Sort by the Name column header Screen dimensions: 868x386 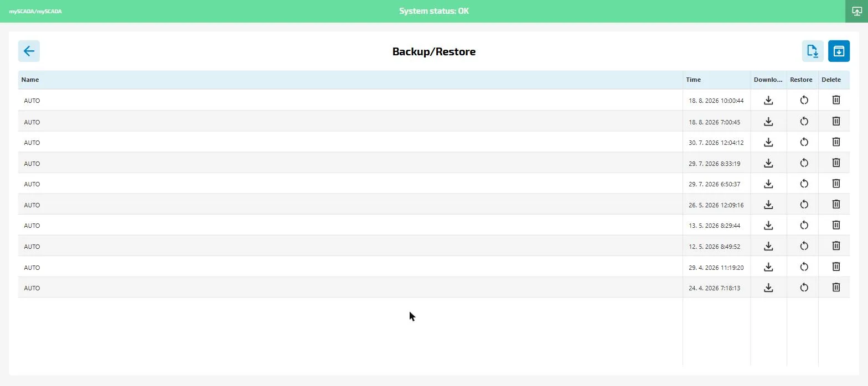(350, 80)
